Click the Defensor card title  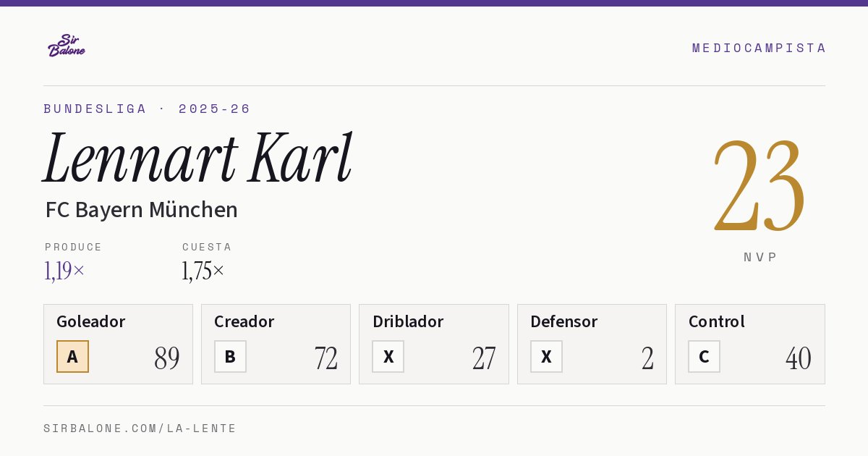pos(564,321)
